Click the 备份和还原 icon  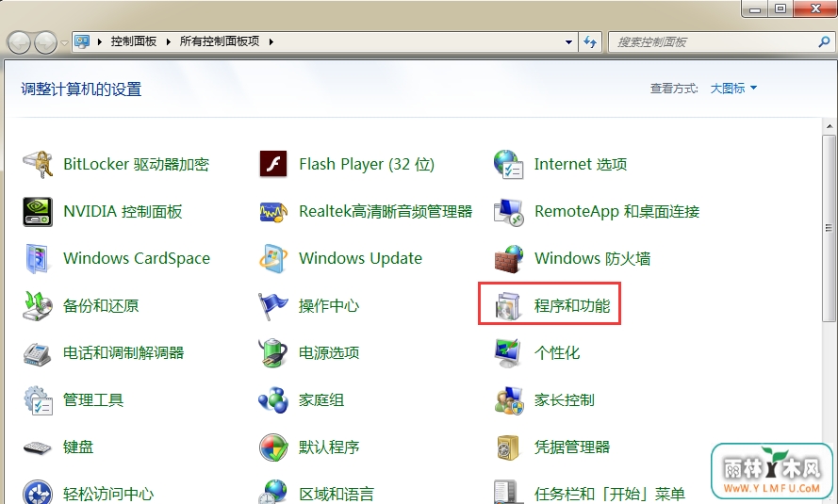point(38,305)
